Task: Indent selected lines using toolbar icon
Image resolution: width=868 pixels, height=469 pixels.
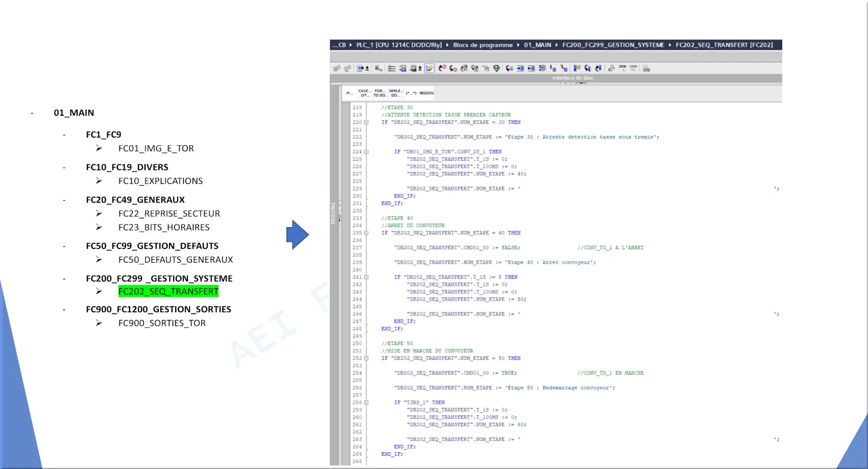Action: tap(520, 68)
